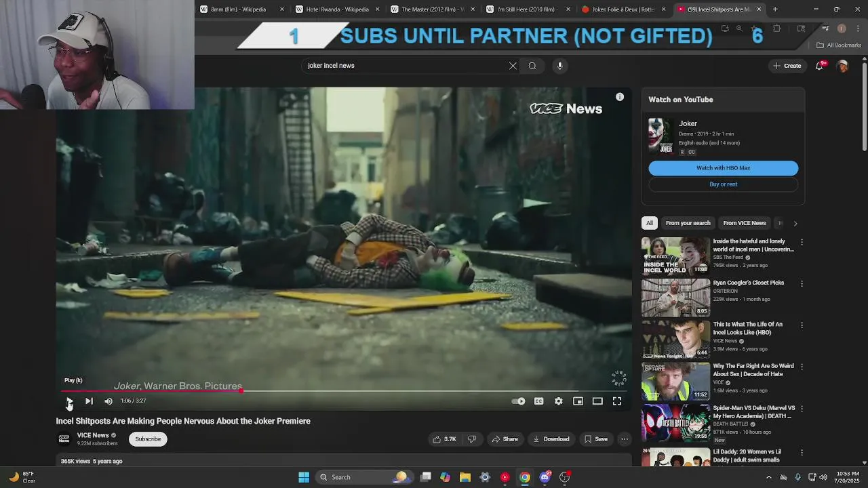The height and width of the screenshot is (488, 868).
Task: Open Discord from the taskbar
Action: click(545, 477)
